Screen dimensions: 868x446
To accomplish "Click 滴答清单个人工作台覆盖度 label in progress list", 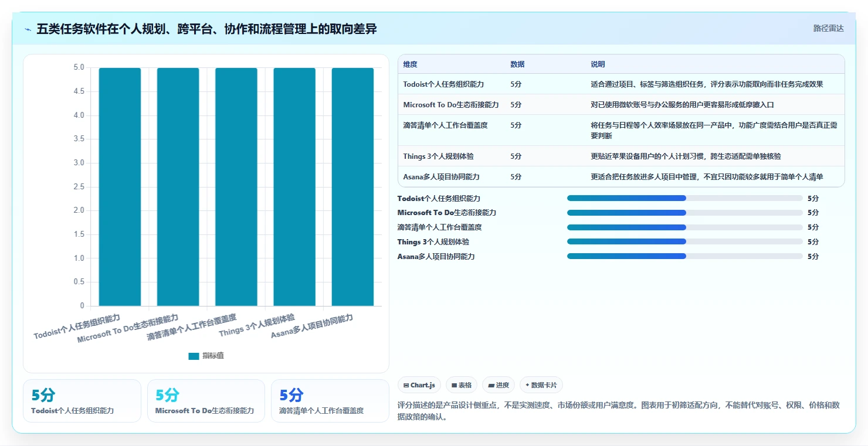I will click(x=439, y=227).
